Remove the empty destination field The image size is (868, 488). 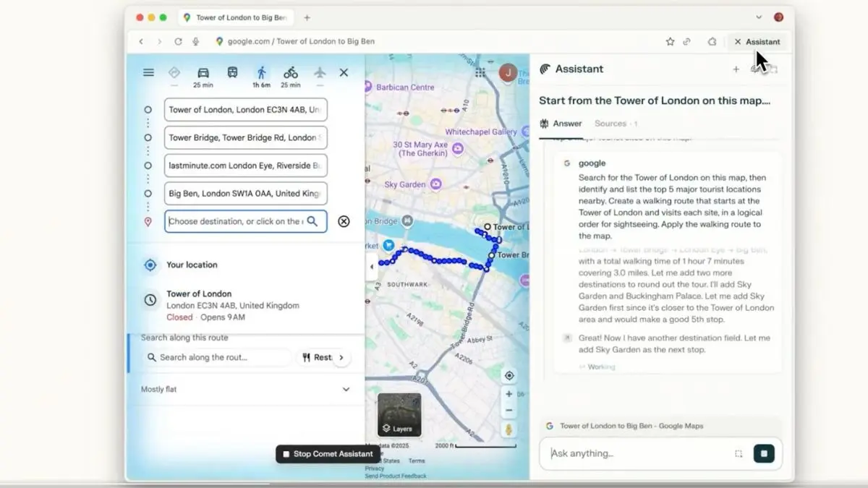tap(344, 221)
